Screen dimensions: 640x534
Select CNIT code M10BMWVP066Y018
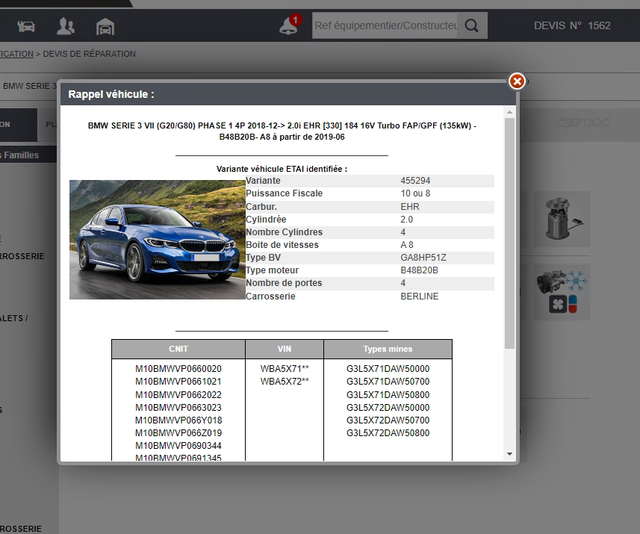point(178,420)
